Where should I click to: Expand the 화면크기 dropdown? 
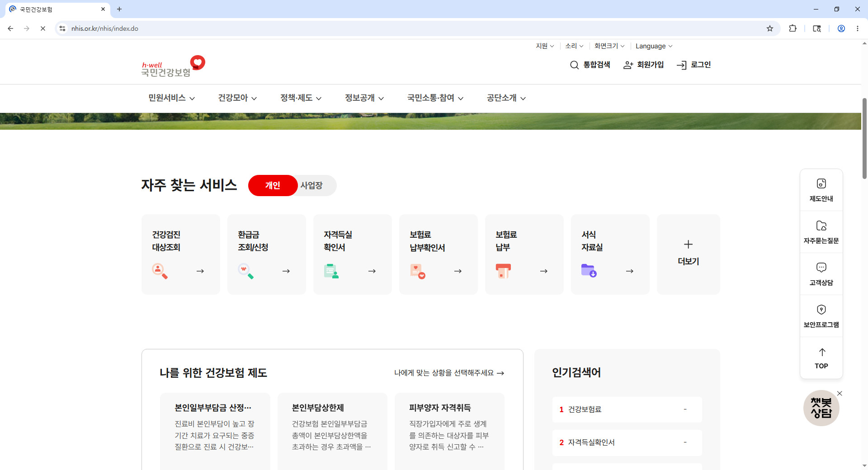click(x=609, y=46)
